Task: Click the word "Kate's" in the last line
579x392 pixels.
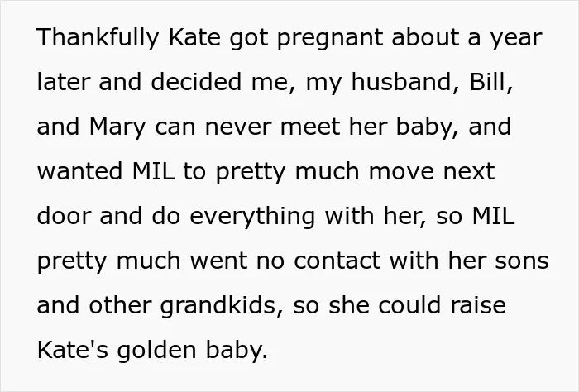Action: click(73, 349)
